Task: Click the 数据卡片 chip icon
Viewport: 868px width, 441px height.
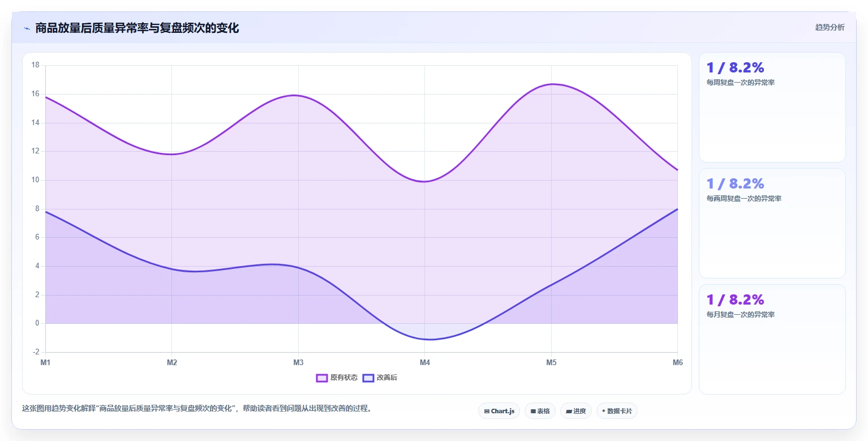Action: [x=604, y=411]
